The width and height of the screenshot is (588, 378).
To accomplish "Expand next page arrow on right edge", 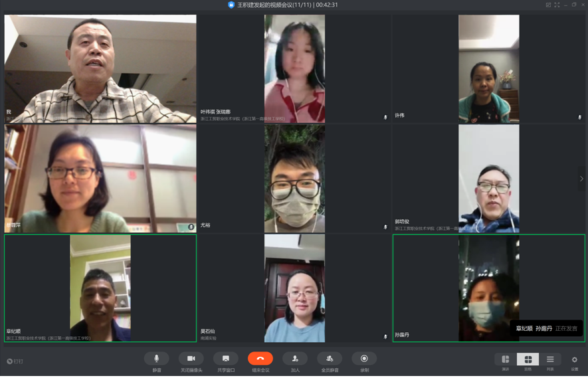I will [x=581, y=179].
